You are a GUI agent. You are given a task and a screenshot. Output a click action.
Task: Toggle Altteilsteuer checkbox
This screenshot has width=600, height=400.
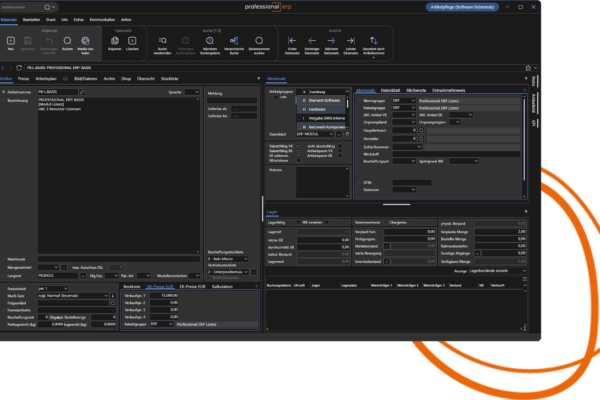(298, 160)
